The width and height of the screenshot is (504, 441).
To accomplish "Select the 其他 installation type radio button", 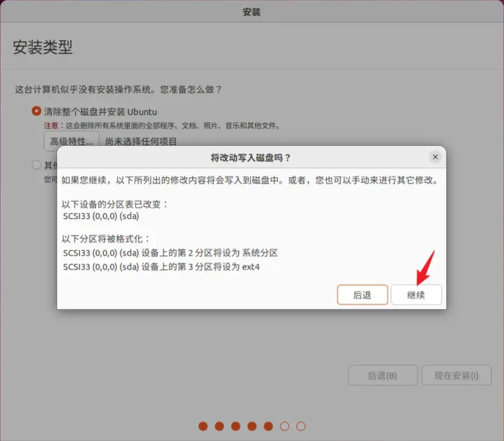I will 36,164.
